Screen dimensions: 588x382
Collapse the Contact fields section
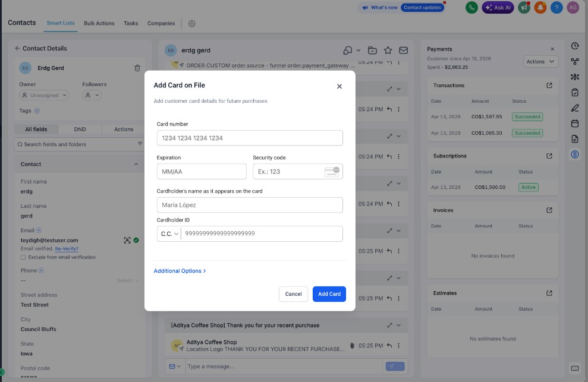tap(136, 164)
